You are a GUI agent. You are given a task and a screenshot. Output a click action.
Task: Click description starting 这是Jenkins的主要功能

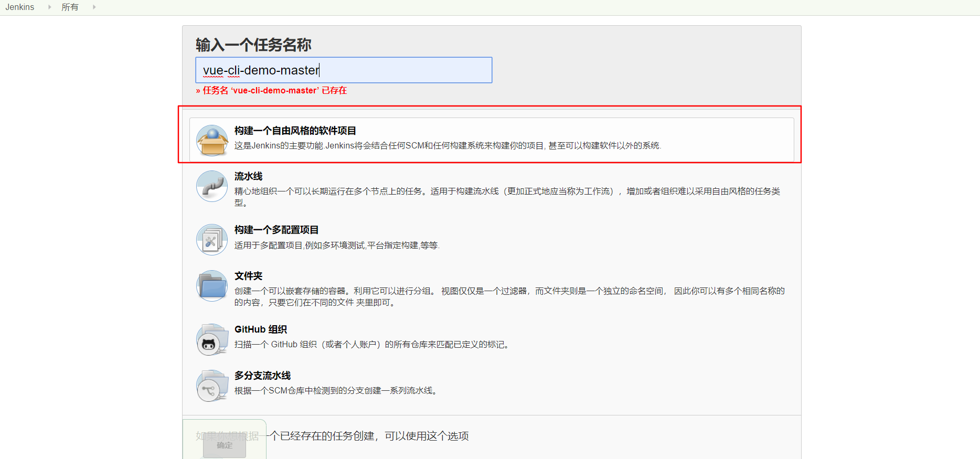[x=448, y=146]
